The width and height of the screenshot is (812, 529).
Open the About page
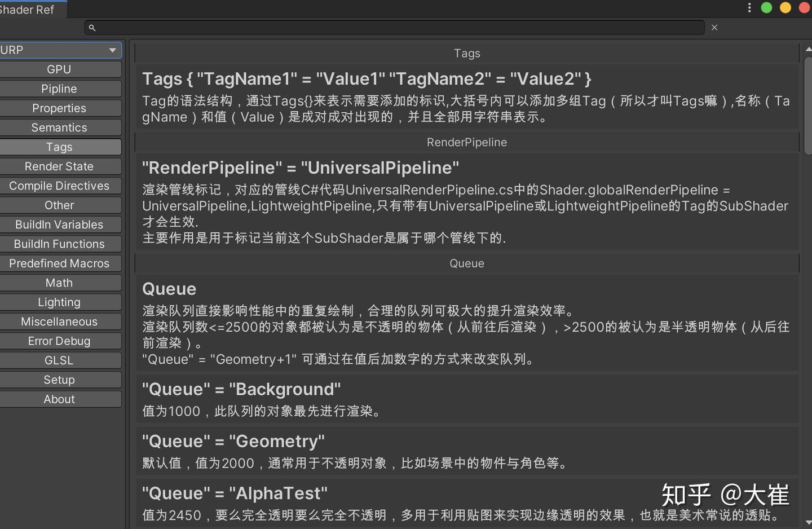coord(60,399)
